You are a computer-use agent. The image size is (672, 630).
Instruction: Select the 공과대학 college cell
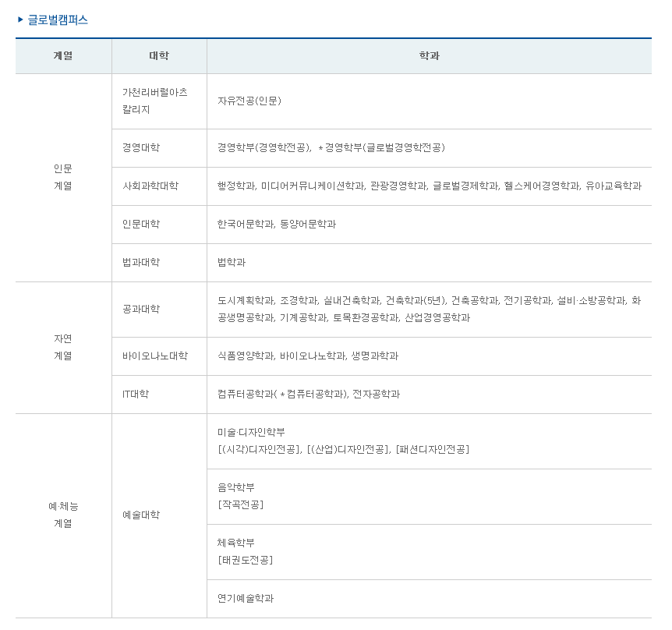point(141,309)
